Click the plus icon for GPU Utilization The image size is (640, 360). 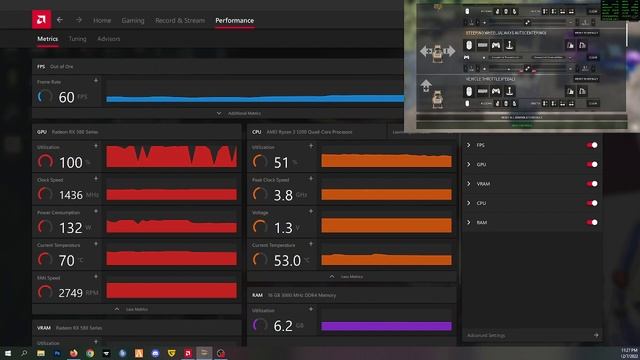(96, 146)
